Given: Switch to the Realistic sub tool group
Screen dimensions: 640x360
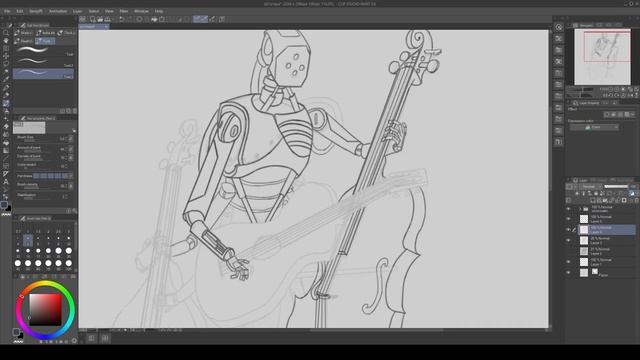Looking at the screenshot, I should pyautogui.click(x=24, y=41).
